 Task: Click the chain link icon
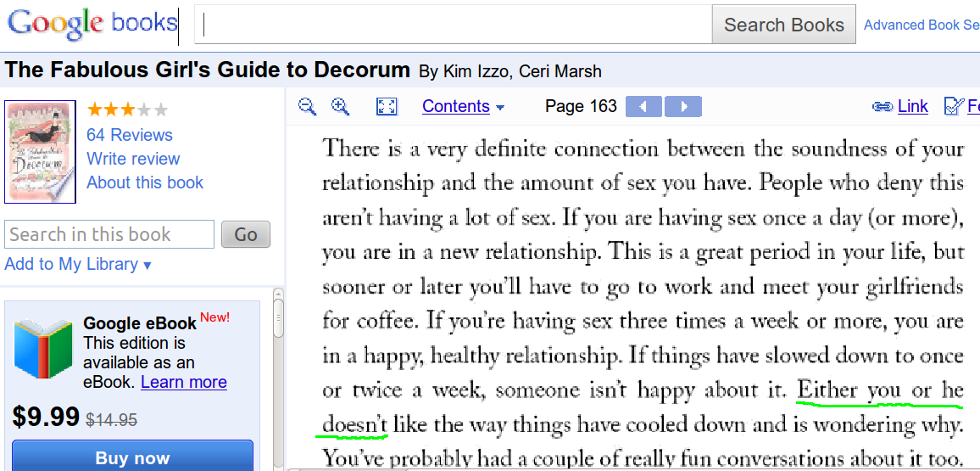[882, 107]
